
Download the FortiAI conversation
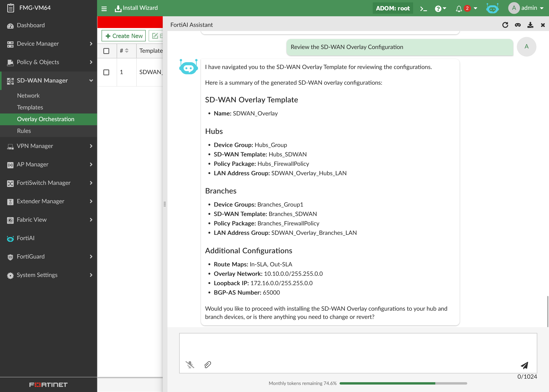point(530,25)
